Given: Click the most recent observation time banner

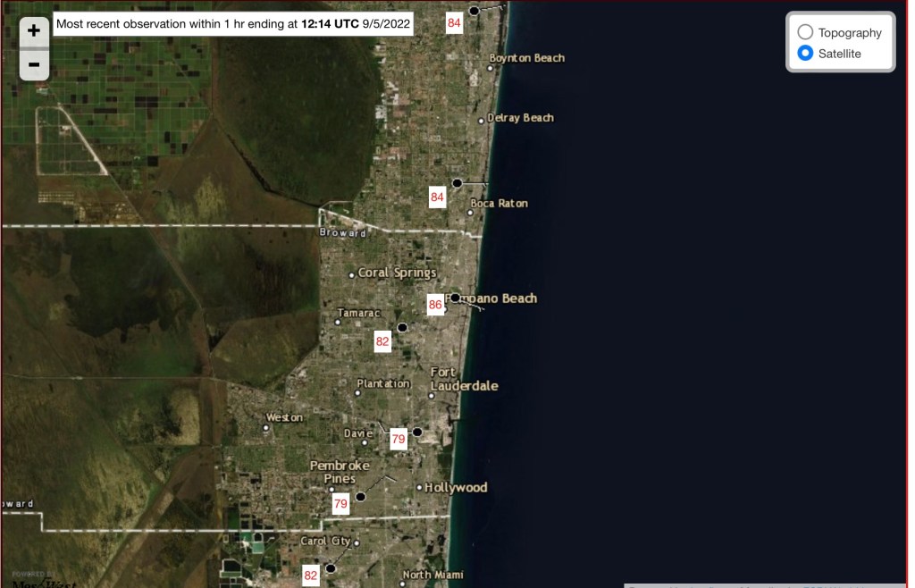Looking at the screenshot, I should pos(233,24).
